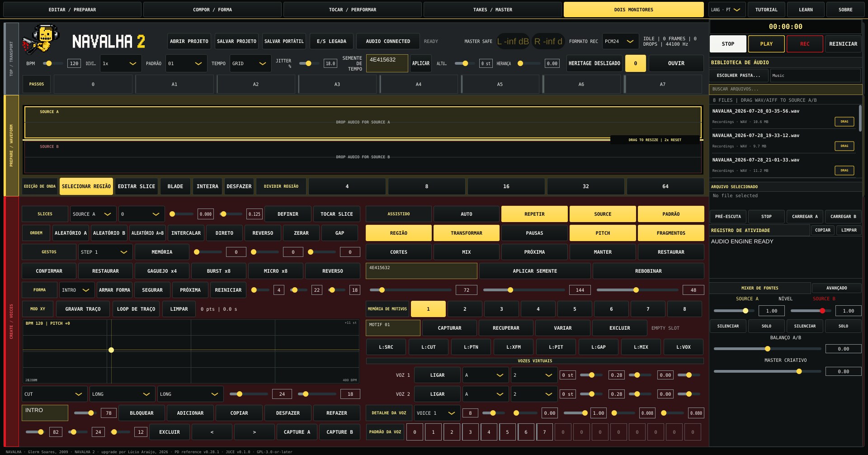This screenshot has height=455, width=868.
Task: Click DRAG for NAVALHA_2026-07-28_03-35-56.wav
Action: tap(844, 122)
